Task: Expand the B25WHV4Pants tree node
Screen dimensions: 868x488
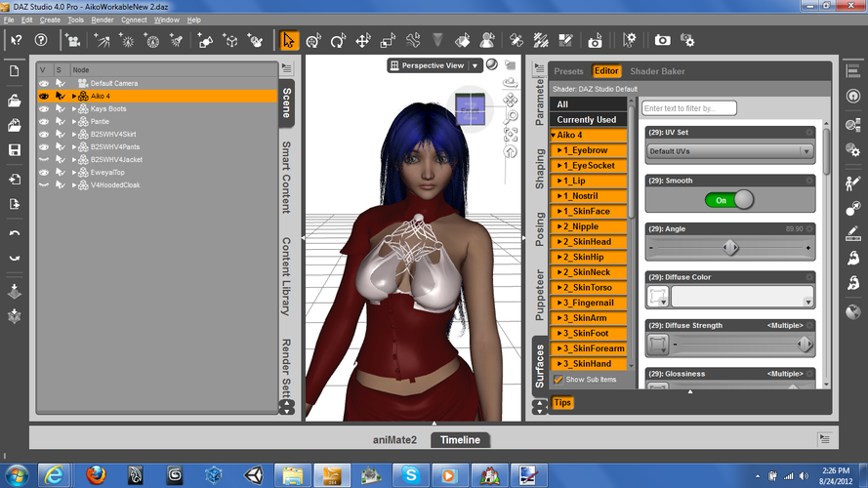Action: (74, 146)
